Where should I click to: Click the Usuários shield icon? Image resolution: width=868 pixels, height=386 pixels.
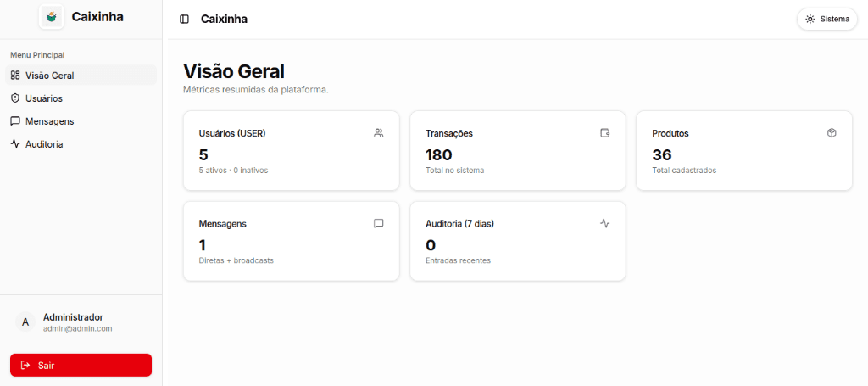click(x=15, y=98)
